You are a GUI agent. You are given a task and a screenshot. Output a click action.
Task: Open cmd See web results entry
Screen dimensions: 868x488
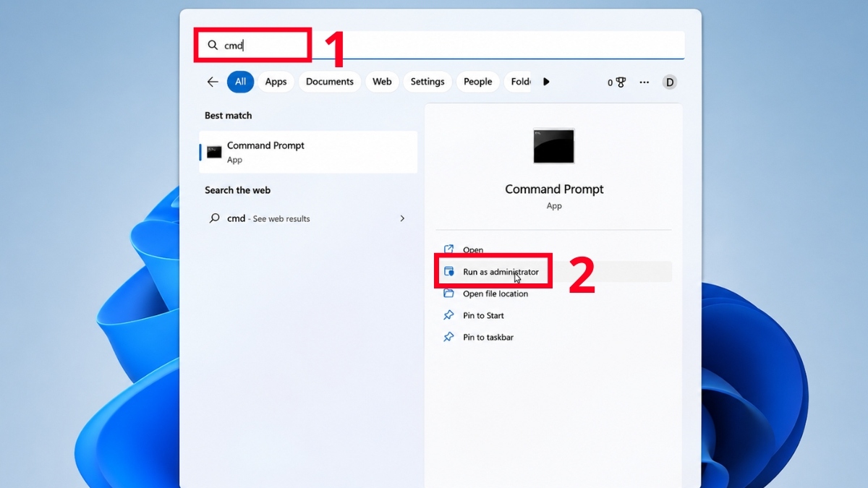click(x=308, y=218)
